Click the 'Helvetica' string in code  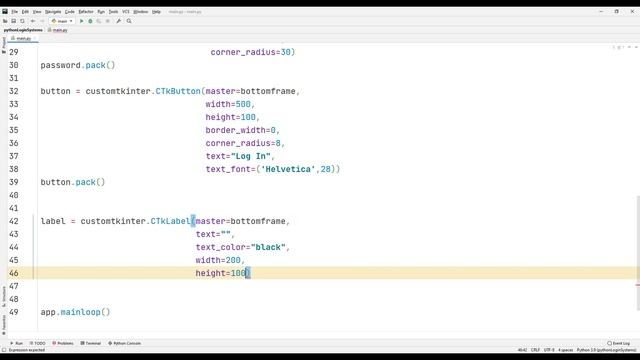coord(288,169)
